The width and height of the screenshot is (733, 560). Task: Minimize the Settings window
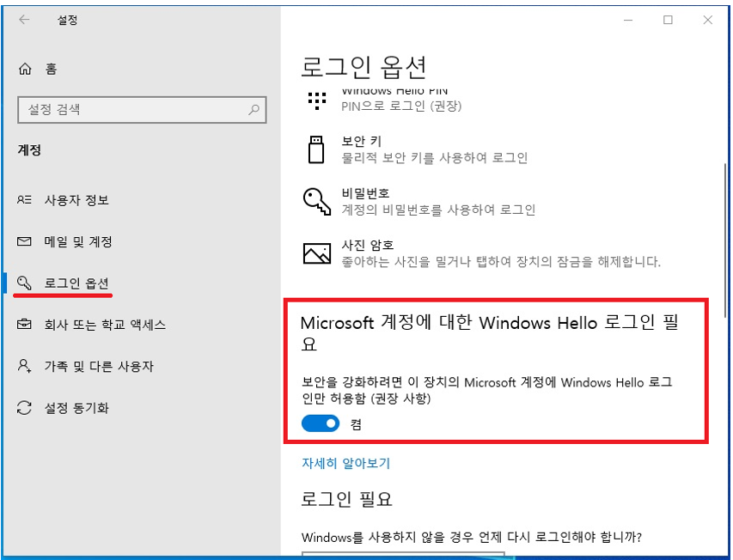(x=628, y=20)
